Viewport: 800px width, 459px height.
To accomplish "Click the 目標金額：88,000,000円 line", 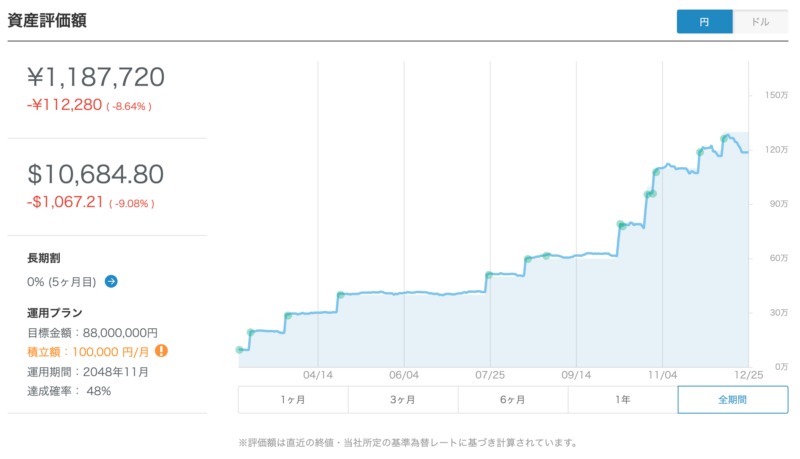I will (92, 333).
